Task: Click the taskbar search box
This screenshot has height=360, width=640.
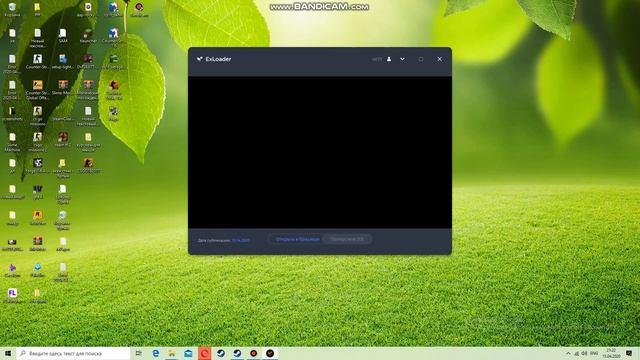Action: coord(73,353)
